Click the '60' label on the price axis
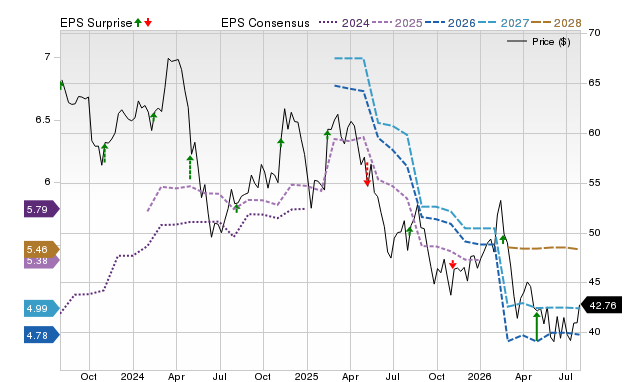 tap(595, 133)
